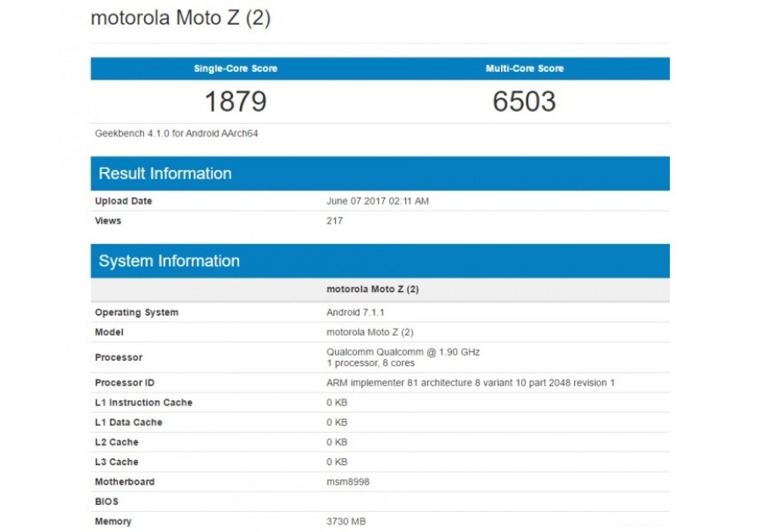The width and height of the screenshot is (763, 532).
Task: Click the Views label
Action: click(108, 221)
